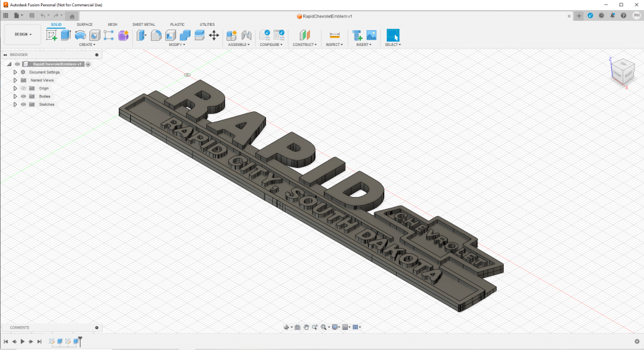
Task: Click the timeline Play button
Action: (23, 341)
